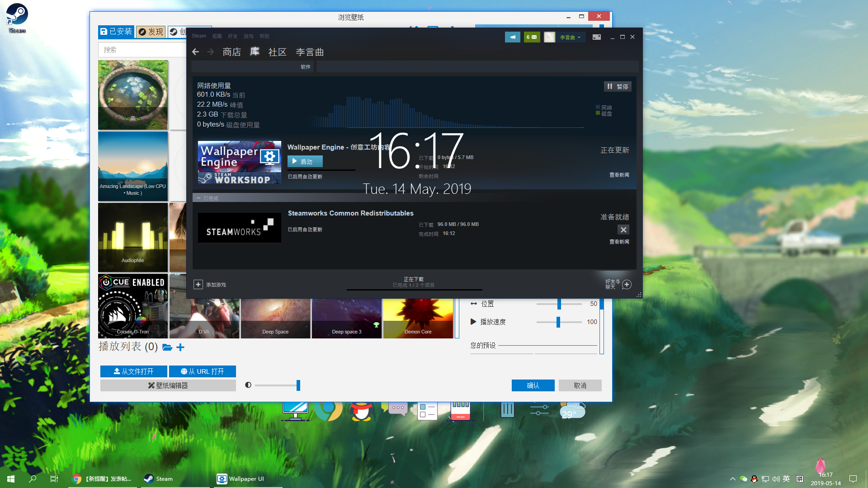Open the 好友与聊天 friends chat
Screen dimensions: 868x488
click(x=618, y=284)
